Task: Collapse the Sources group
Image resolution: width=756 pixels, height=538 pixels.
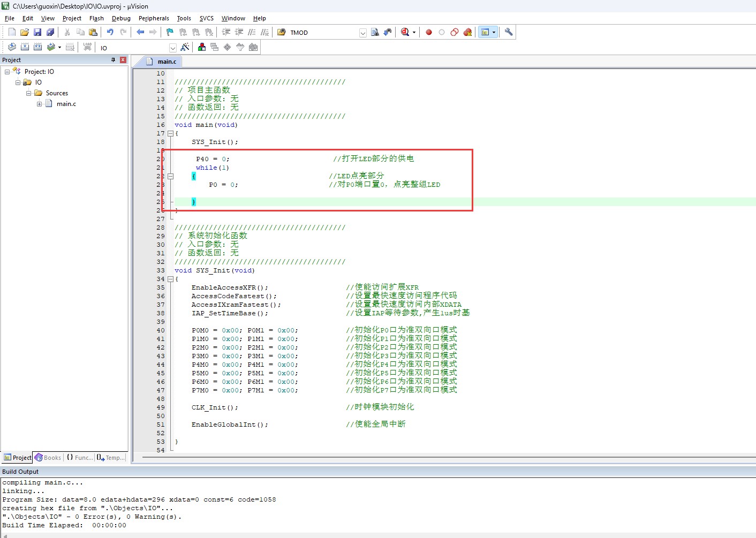Action: coord(28,93)
